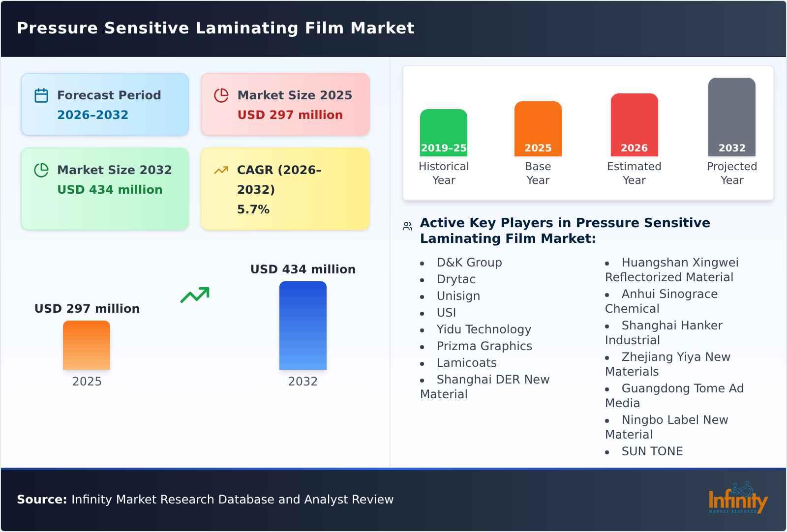Click the orange 2025 gradient bar

click(87, 346)
